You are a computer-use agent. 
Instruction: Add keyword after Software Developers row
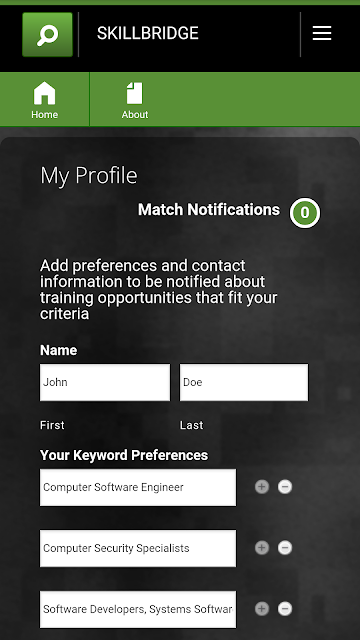262,609
